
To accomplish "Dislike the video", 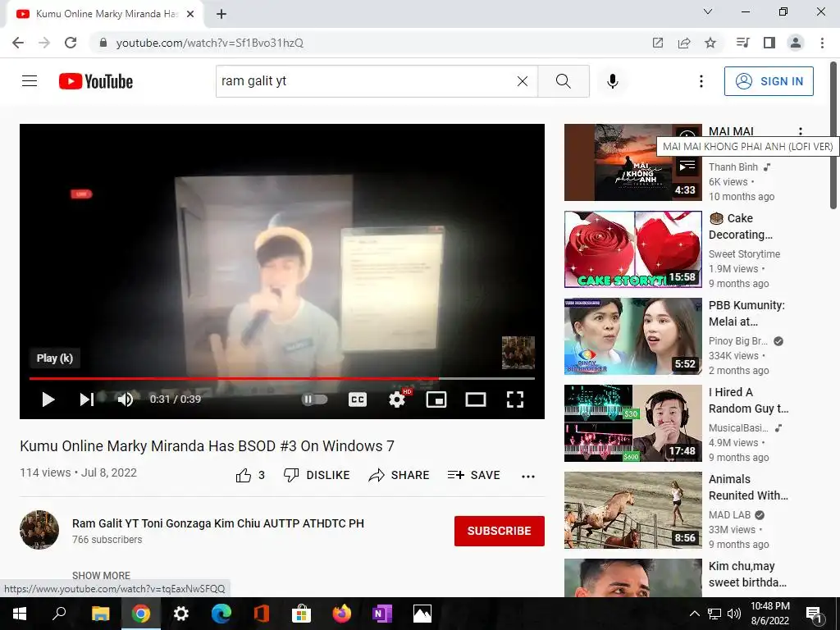I will [x=317, y=475].
